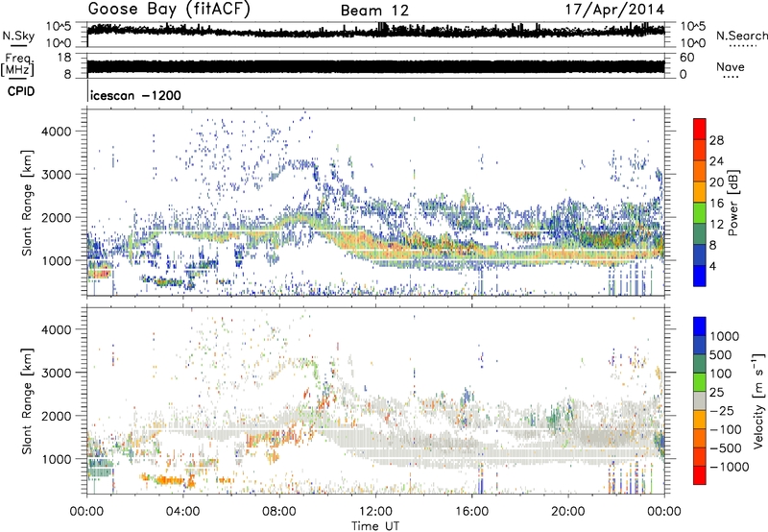Click the 'Slant Range [km]' label of power panel
The height and width of the screenshot is (532, 768).
[x=27, y=203]
